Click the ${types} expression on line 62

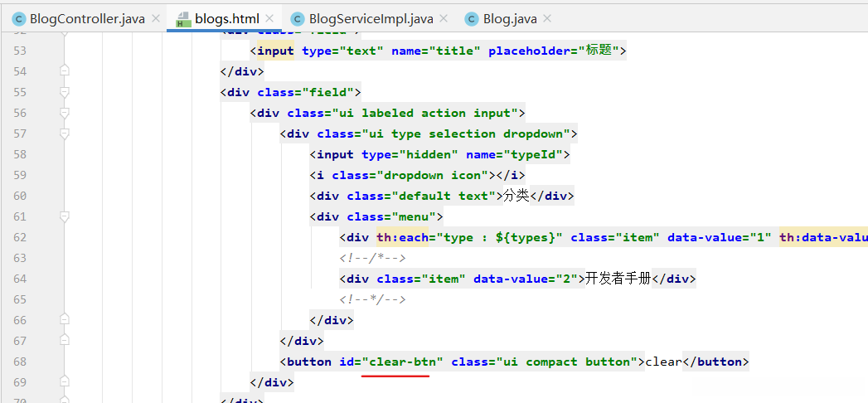[526, 237]
